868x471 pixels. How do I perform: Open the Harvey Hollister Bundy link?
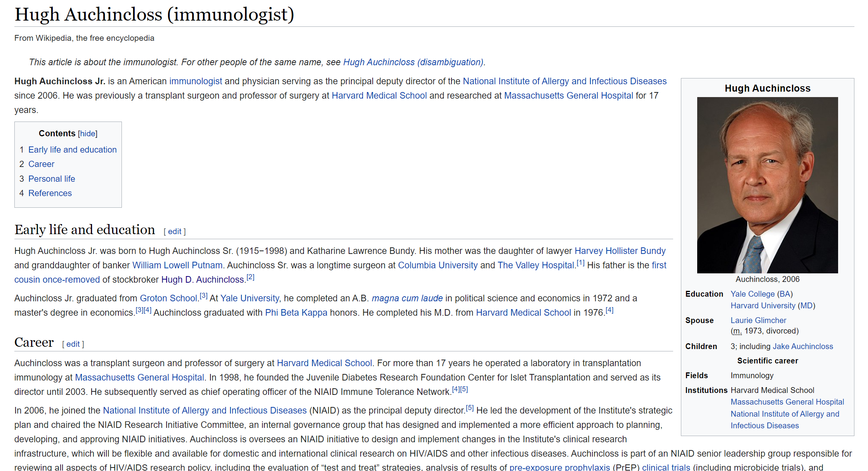(620, 251)
